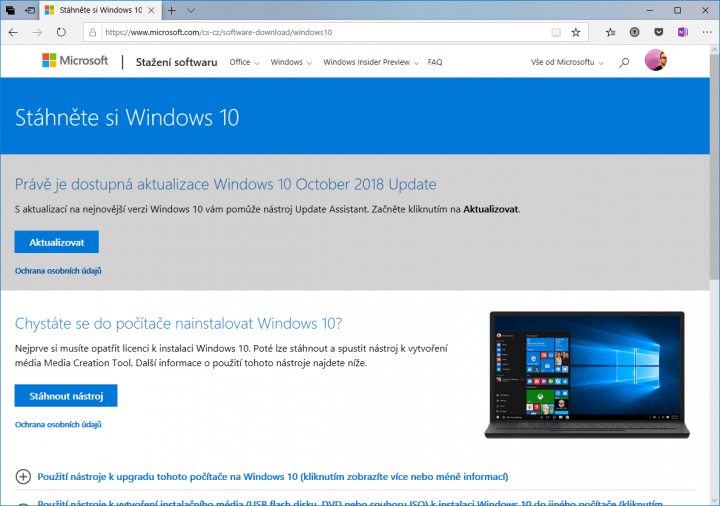Viewport: 720px width, 506px height.
Task: Open Reading view book icon
Action: click(x=556, y=32)
